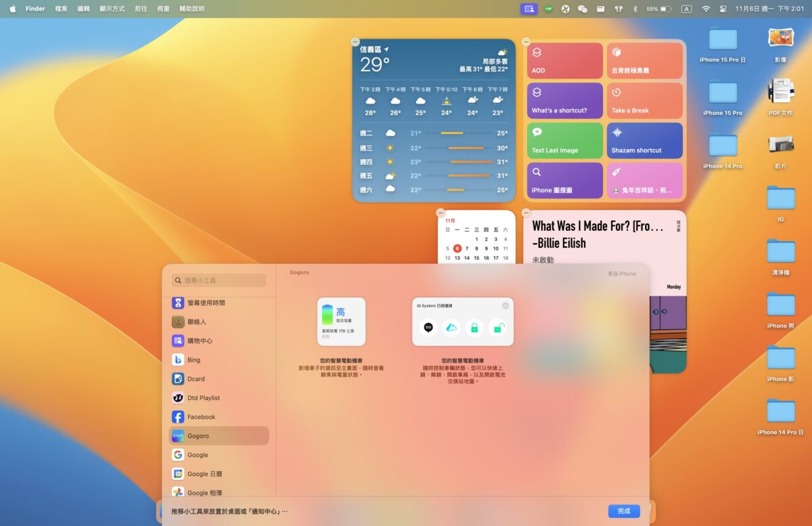The image size is (812, 526).
Task: Click the date and time 下午 2:01
Action: 770,9
